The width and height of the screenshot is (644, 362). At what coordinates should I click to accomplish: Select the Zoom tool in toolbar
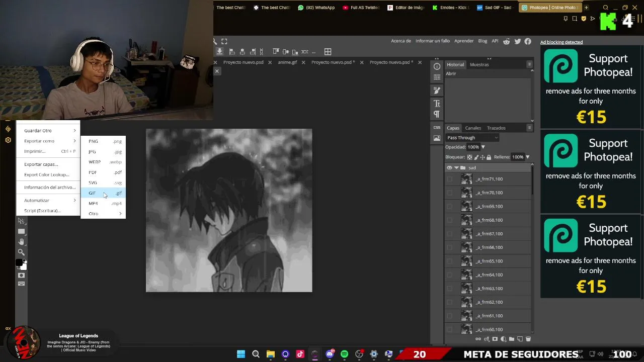point(21,252)
